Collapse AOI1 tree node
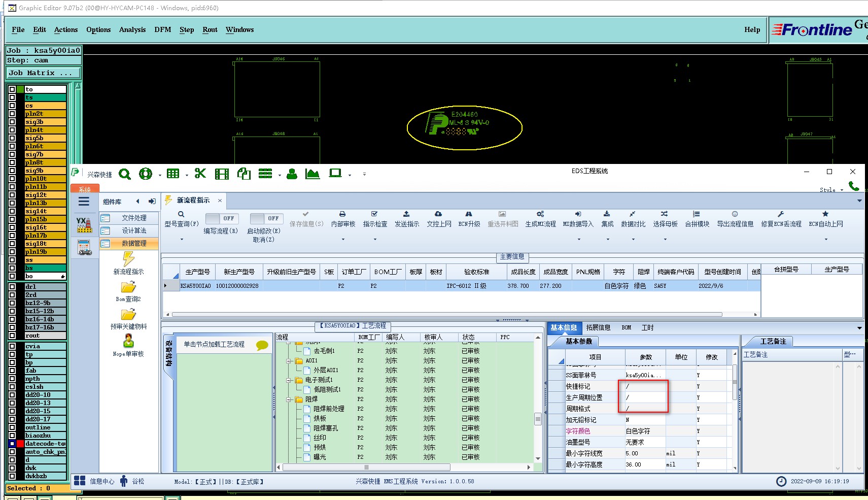The width and height of the screenshot is (868, 500). click(288, 361)
